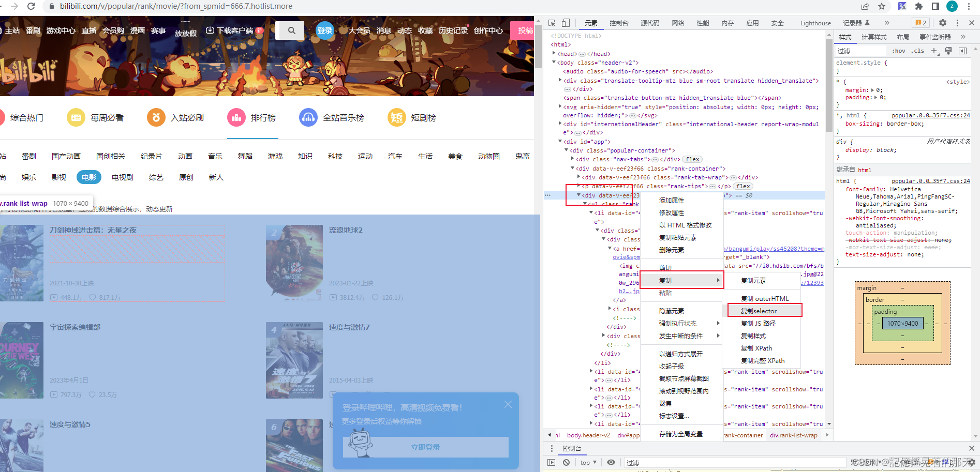Toggle the :hov element state panel
Image resolution: width=980 pixels, height=472 pixels.
pyautogui.click(x=899, y=51)
